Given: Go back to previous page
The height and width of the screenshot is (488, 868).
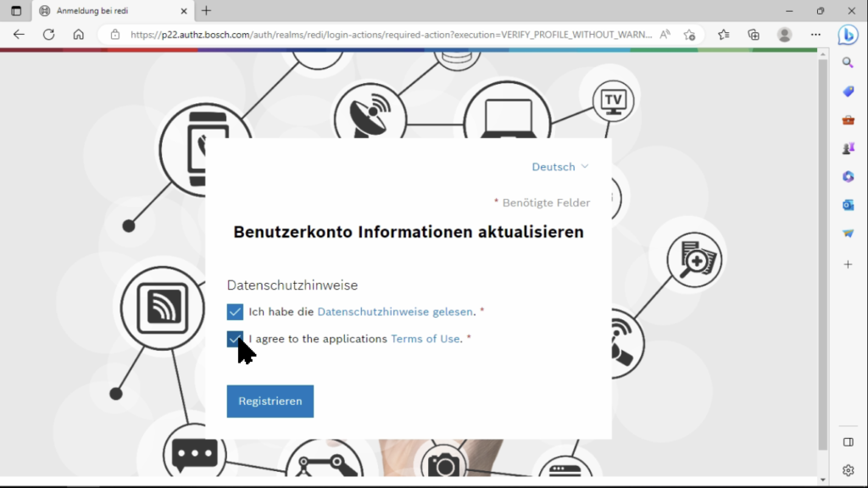Looking at the screenshot, I should (x=19, y=34).
